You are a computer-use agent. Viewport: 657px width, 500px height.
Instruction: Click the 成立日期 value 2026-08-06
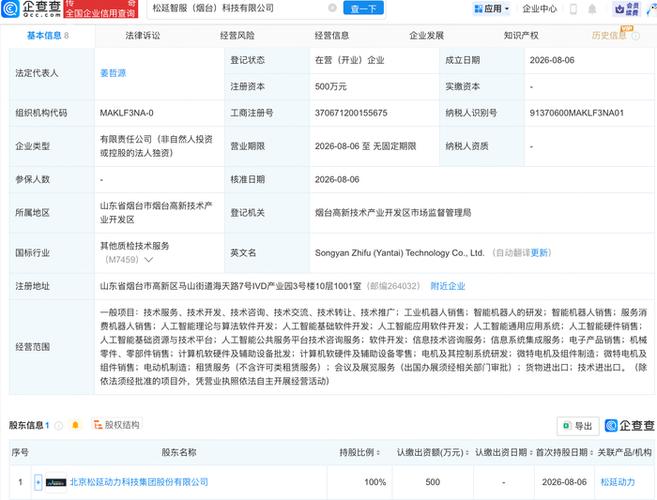552,60
